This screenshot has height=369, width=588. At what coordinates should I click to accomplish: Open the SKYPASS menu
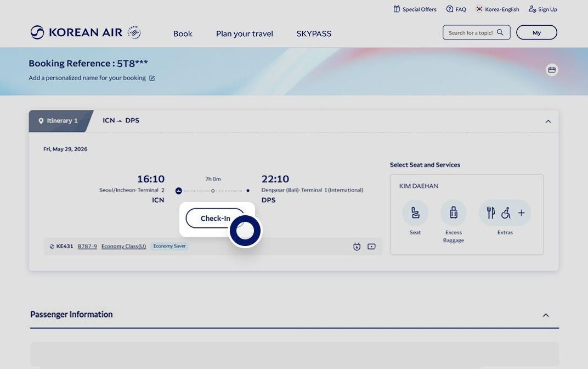(314, 34)
